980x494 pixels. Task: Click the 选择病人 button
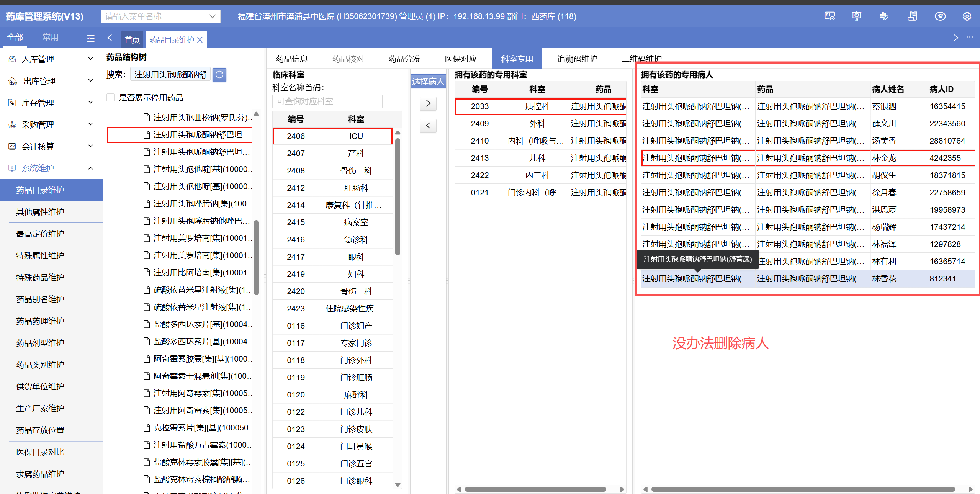428,81
